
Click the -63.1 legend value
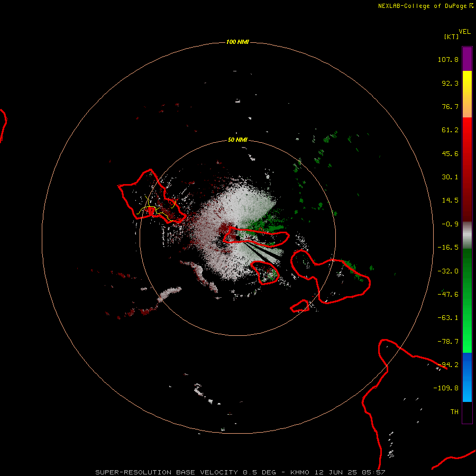point(448,318)
